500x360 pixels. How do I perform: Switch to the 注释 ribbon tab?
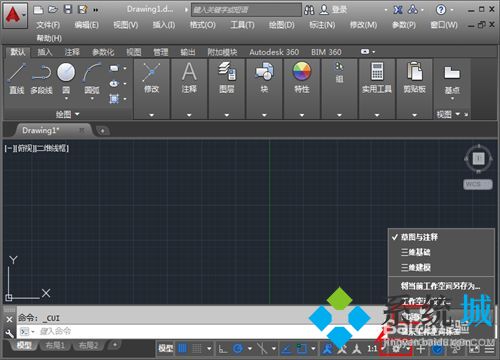(72, 52)
